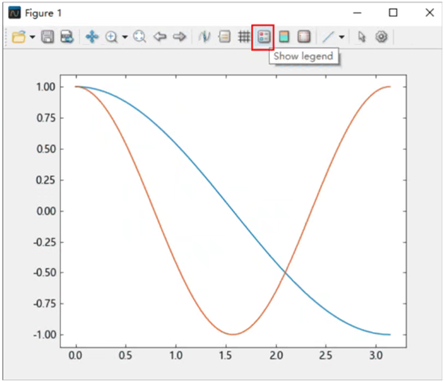
Task: Click the x-axis label 0.5
Action: pos(126,356)
